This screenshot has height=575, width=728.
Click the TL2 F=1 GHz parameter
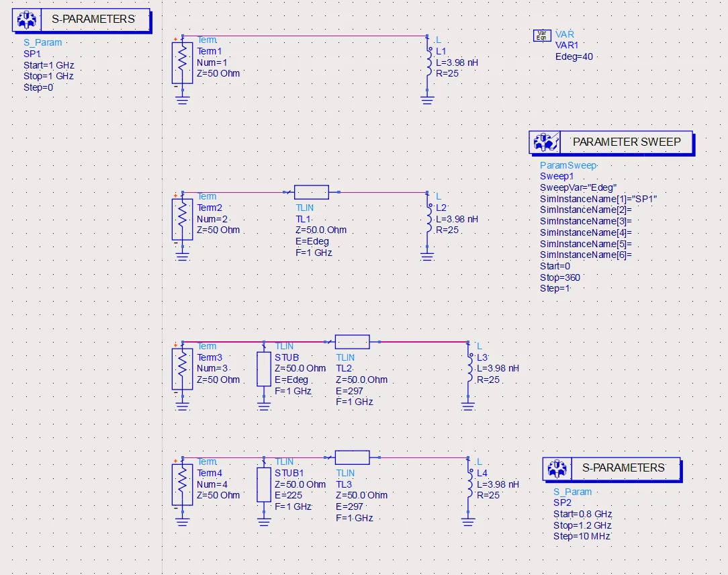coord(354,402)
